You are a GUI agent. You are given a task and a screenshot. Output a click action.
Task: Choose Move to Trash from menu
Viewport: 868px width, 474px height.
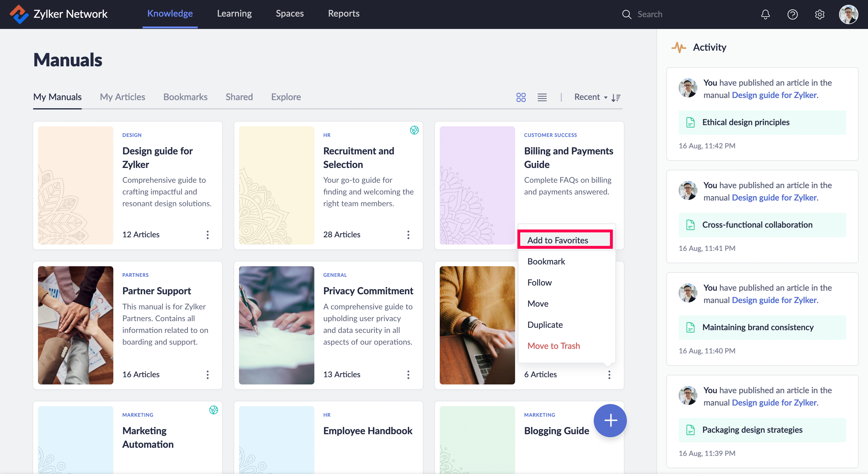click(x=554, y=346)
